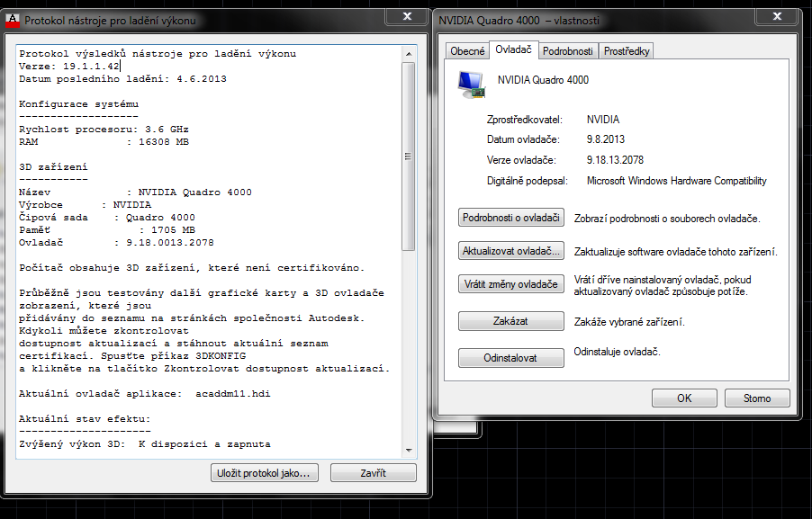Close the Protokol nástroje pro ladění výkonu window
The width and height of the screenshot is (812, 519).
(x=407, y=16)
